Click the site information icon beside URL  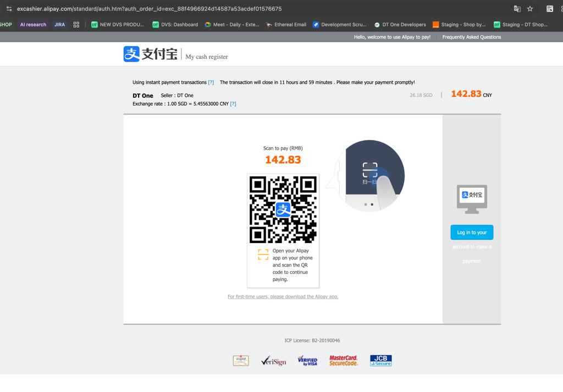[x=9, y=9]
